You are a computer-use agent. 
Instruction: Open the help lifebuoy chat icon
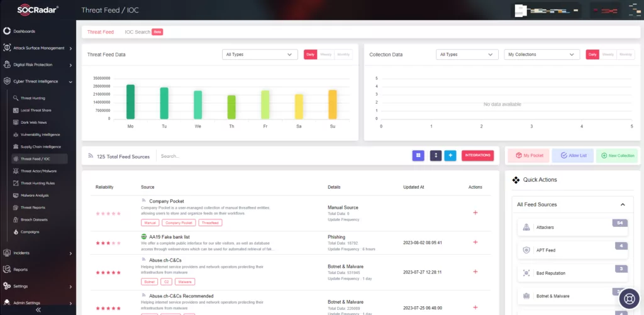630,299
